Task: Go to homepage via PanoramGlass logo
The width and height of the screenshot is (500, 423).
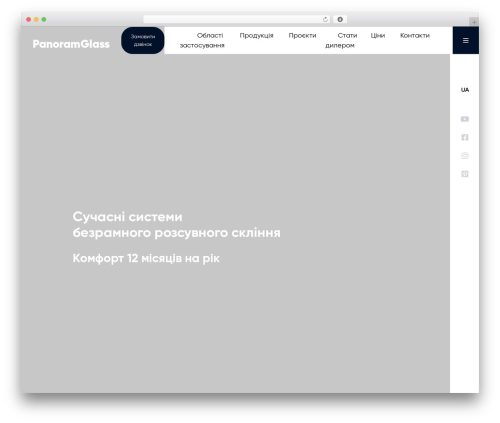Action: (71, 44)
